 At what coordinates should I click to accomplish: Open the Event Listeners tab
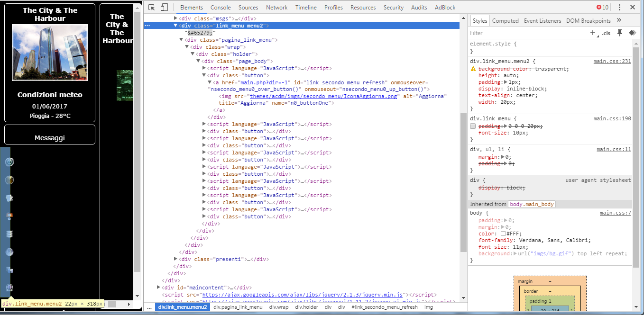click(543, 21)
